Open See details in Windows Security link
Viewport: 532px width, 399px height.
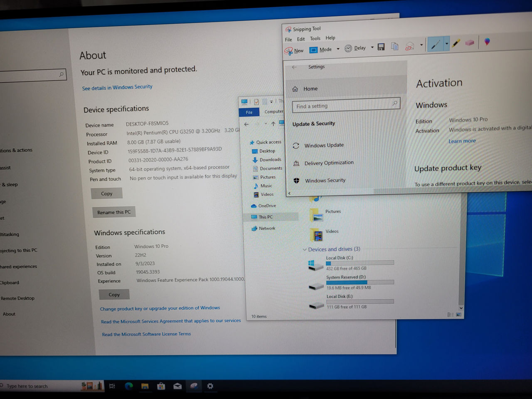tap(117, 87)
